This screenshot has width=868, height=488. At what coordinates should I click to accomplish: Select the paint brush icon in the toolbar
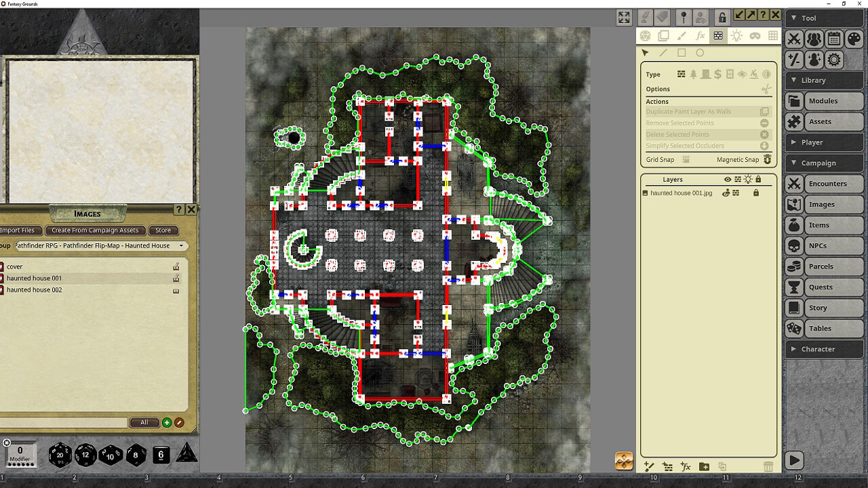682,36
